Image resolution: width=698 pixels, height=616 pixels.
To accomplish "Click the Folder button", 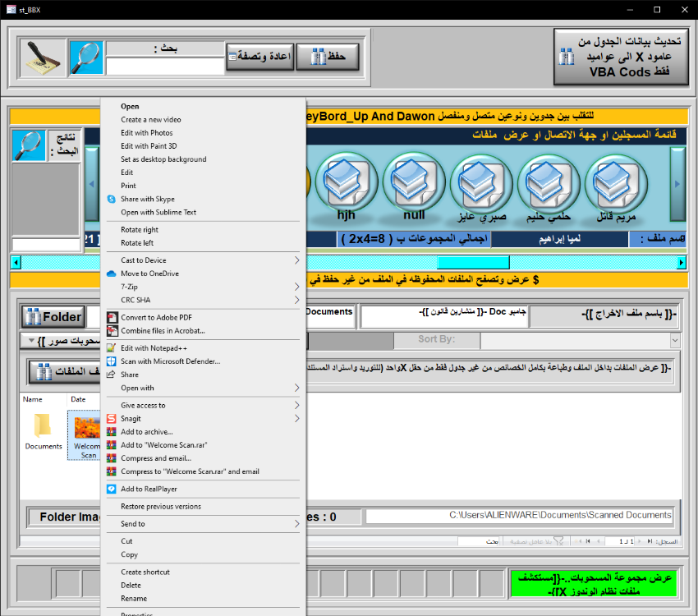I will click(x=53, y=317).
